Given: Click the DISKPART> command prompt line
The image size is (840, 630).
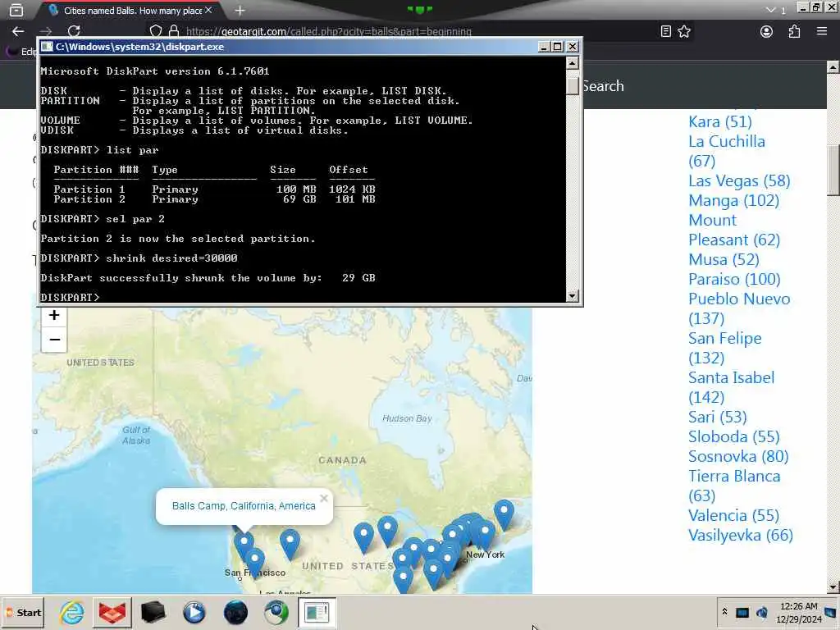Looking at the screenshot, I should click(x=71, y=297).
